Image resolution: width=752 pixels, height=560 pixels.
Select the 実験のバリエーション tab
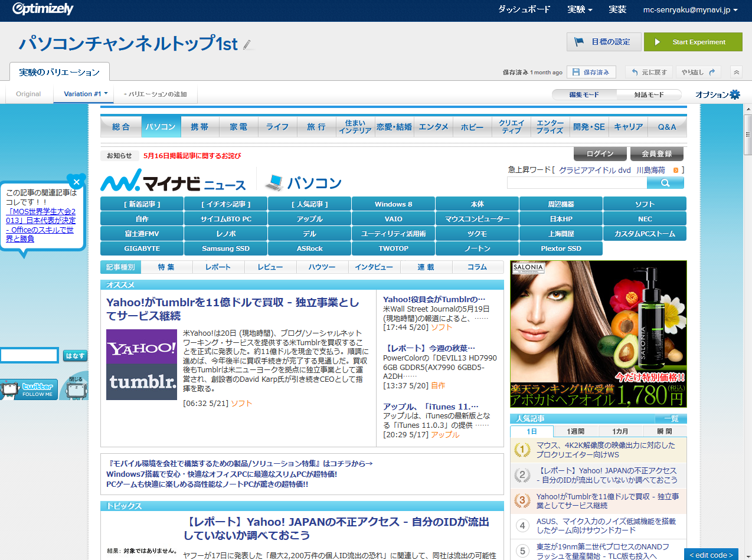point(60,72)
